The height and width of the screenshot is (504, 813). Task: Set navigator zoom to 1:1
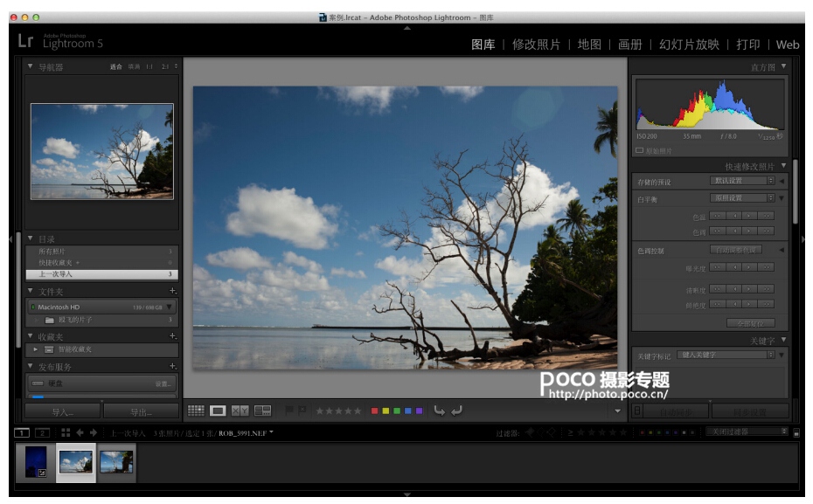tap(149, 66)
